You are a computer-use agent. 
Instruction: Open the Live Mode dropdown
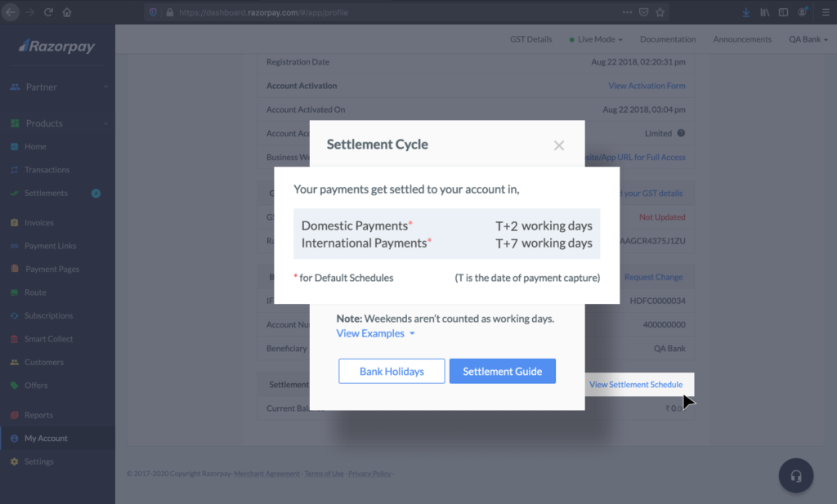click(596, 39)
